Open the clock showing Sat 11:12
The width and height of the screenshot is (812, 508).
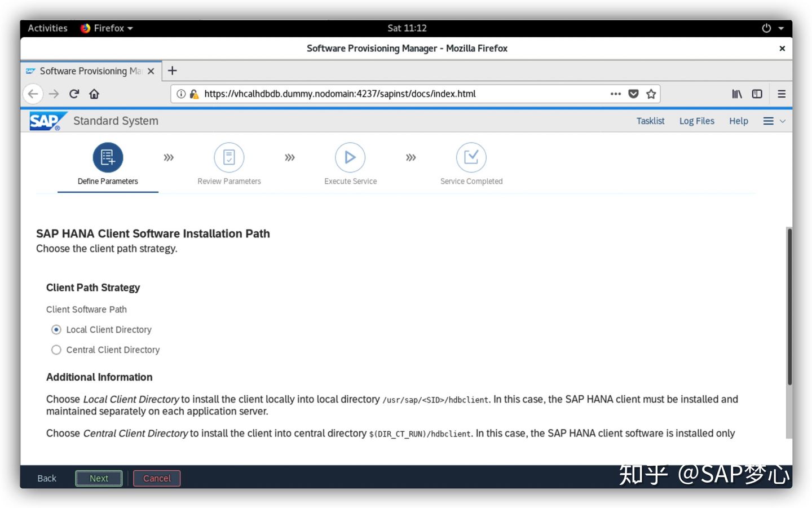click(x=407, y=28)
